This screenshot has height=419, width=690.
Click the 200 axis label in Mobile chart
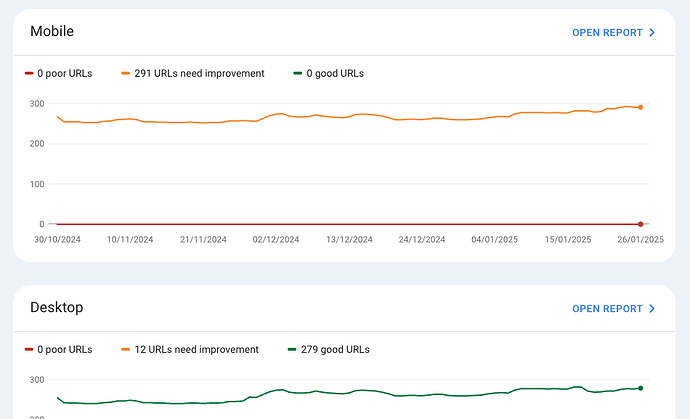[37, 144]
